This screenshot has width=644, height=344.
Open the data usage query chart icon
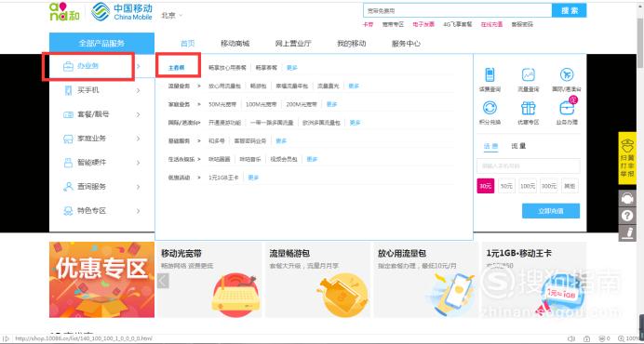click(x=529, y=75)
